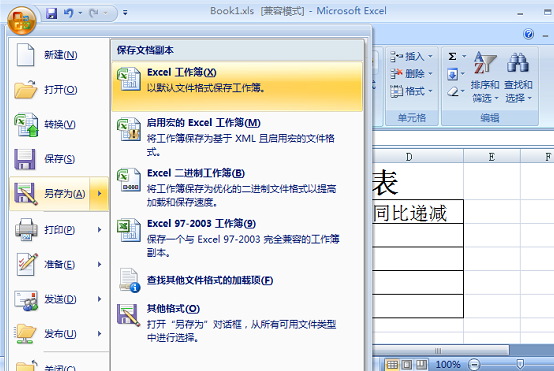The width and height of the screenshot is (554, 371).
Task: Switch to Page Layout view
Action: 407,364
